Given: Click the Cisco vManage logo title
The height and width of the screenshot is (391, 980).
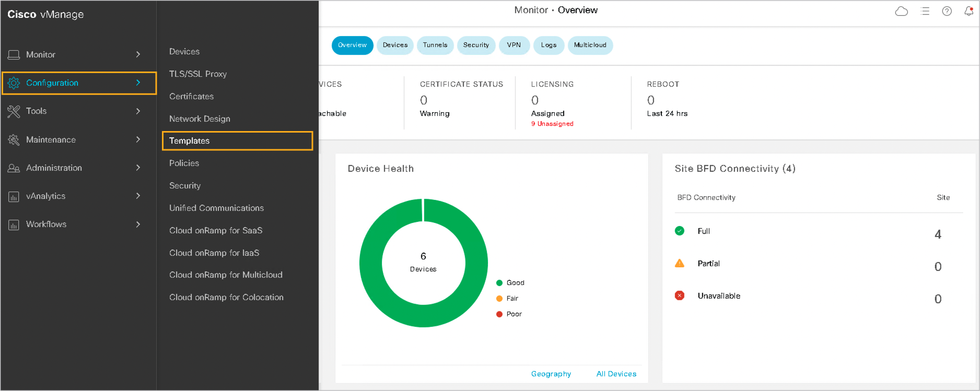Looking at the screenshot, I should tap(45, 15).
